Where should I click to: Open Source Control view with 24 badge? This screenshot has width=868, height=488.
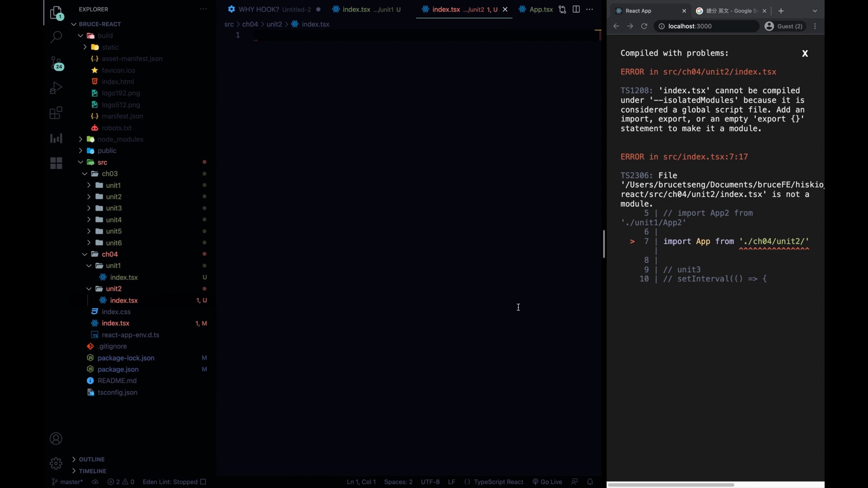pos(56,63)
